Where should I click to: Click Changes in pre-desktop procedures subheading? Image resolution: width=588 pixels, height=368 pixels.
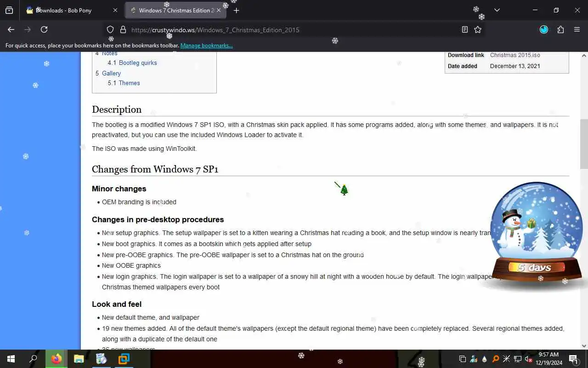click(x=158, y=219)
